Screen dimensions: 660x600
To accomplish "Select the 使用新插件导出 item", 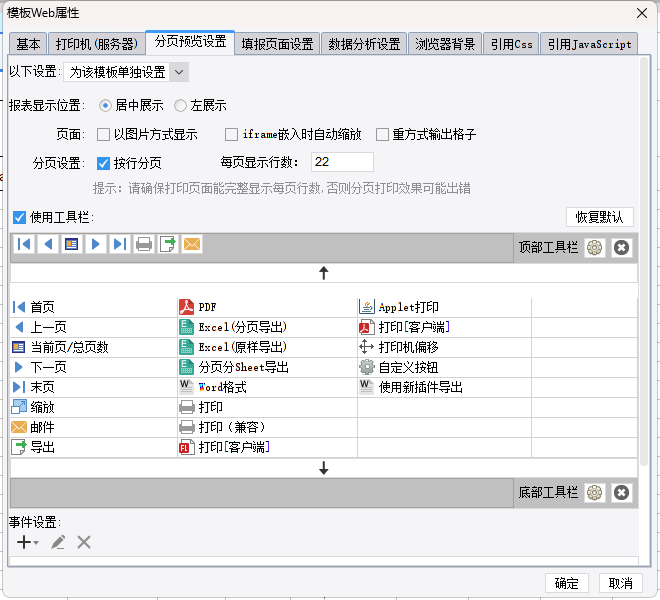I will tap(444, 387).
